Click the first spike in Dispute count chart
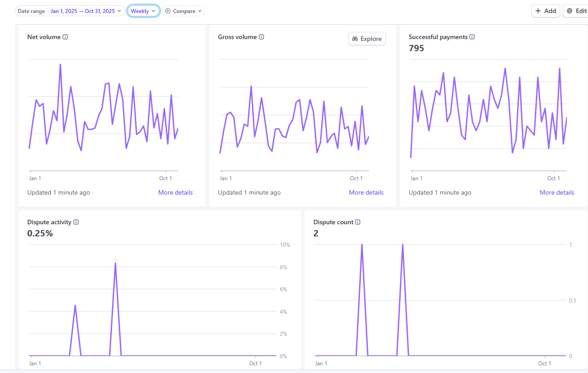This screenshot has width=588, height=373. pos(362,245)
